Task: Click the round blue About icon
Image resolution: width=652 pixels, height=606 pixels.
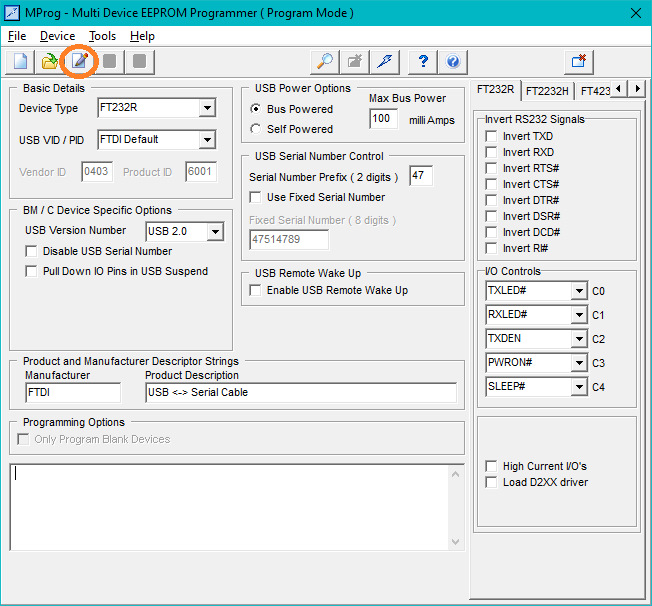Action: (x=453, y=62)
